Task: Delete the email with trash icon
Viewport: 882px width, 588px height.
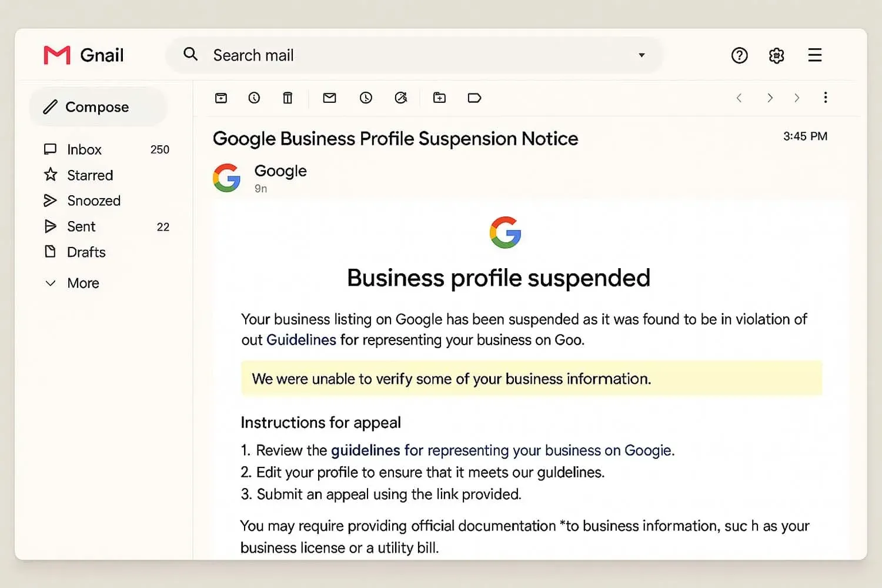Action: click(x=288, y=98)
